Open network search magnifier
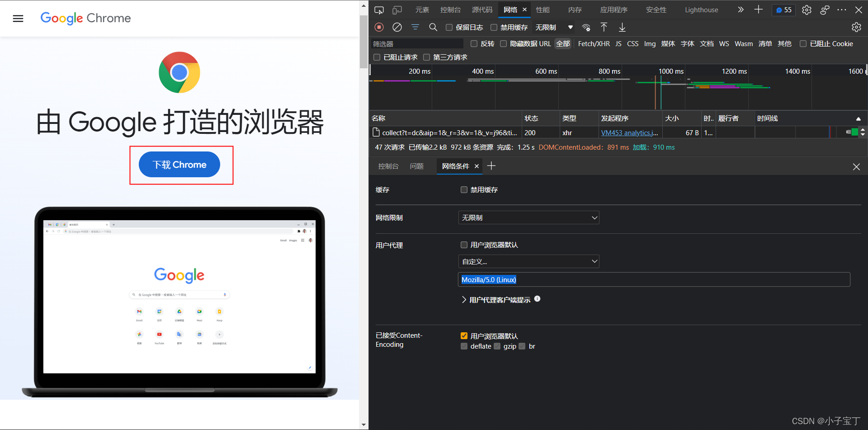 [433, 27]
